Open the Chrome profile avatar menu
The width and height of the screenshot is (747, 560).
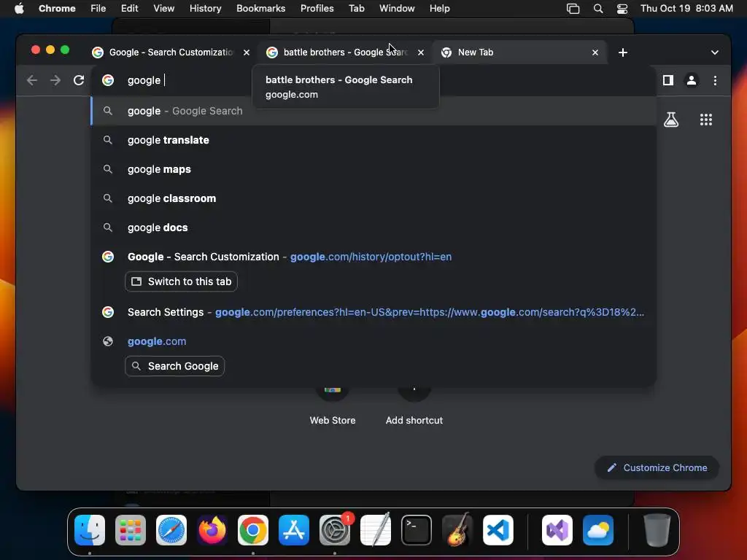pos(692,80)
